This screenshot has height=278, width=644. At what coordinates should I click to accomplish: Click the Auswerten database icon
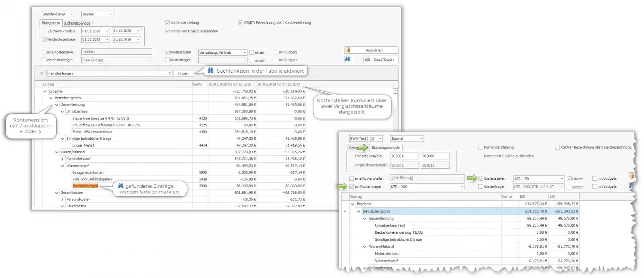[348, 50]
